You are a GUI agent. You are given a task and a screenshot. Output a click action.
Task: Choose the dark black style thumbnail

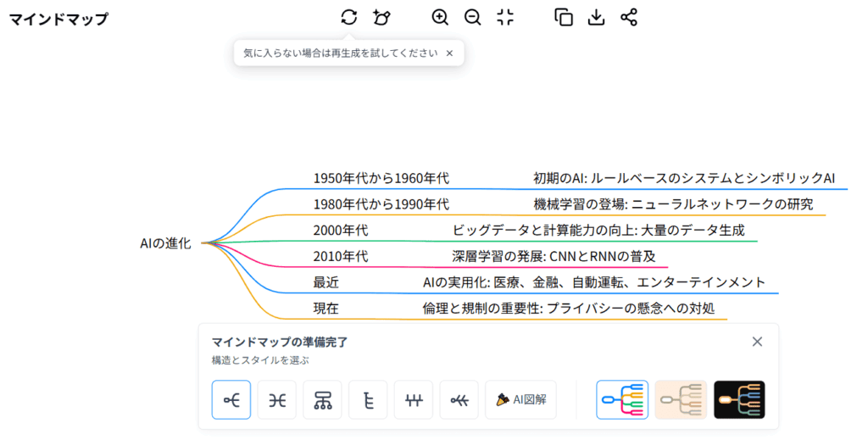(739, 399)
